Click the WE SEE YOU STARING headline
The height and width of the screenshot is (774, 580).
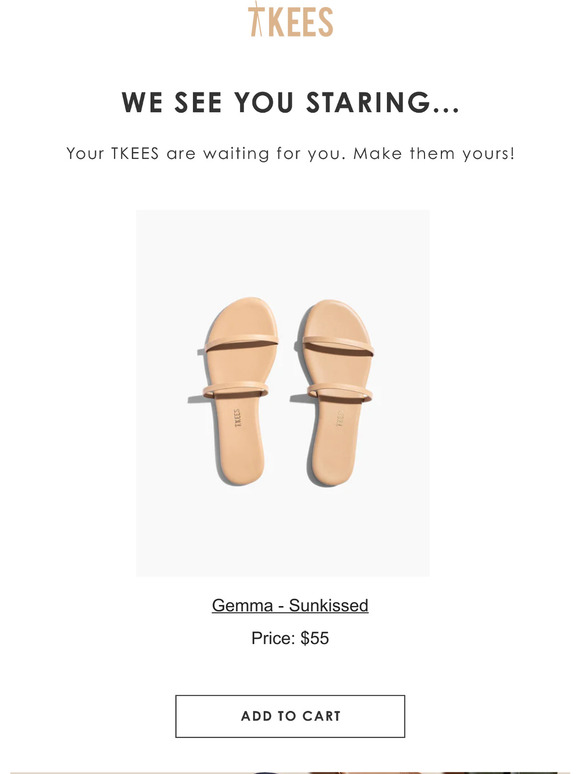[x=290, y=102]
